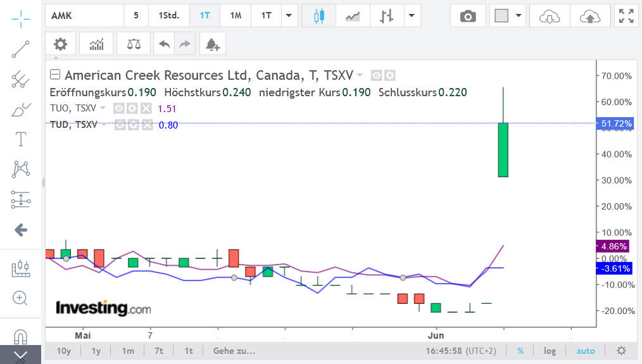The width and height of the screenshot is (642, 364).
Task: Toggle percent scale at bottom right
Action: tap(520, 351)
